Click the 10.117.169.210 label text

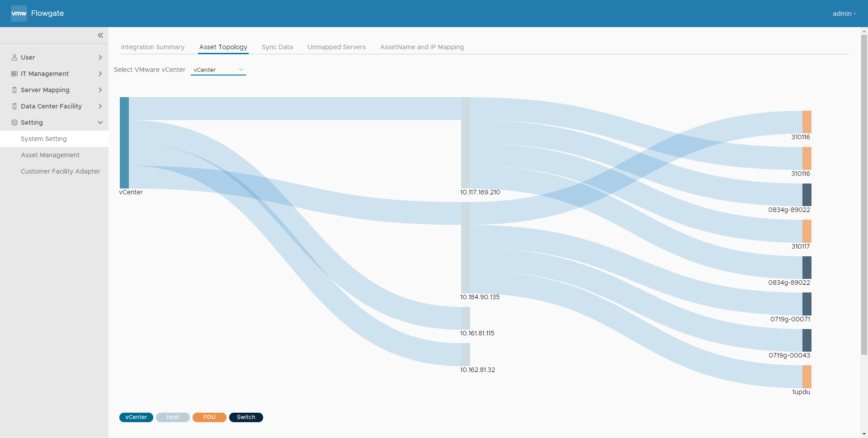tap(480, 192)
